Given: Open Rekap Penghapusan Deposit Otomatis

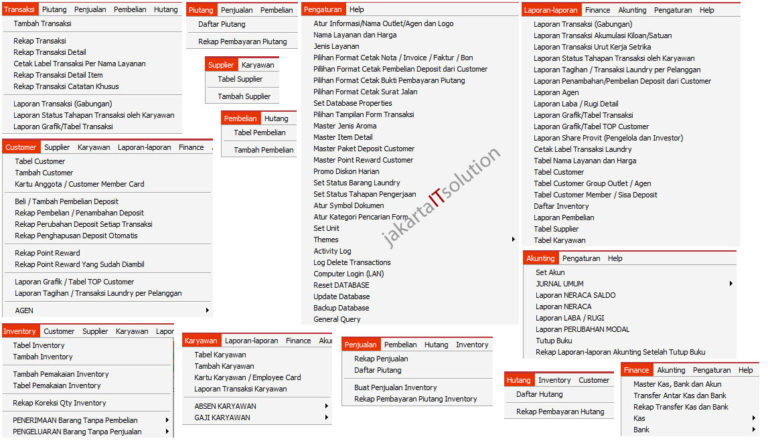Looking at the screenshot, I should (76, 235).
